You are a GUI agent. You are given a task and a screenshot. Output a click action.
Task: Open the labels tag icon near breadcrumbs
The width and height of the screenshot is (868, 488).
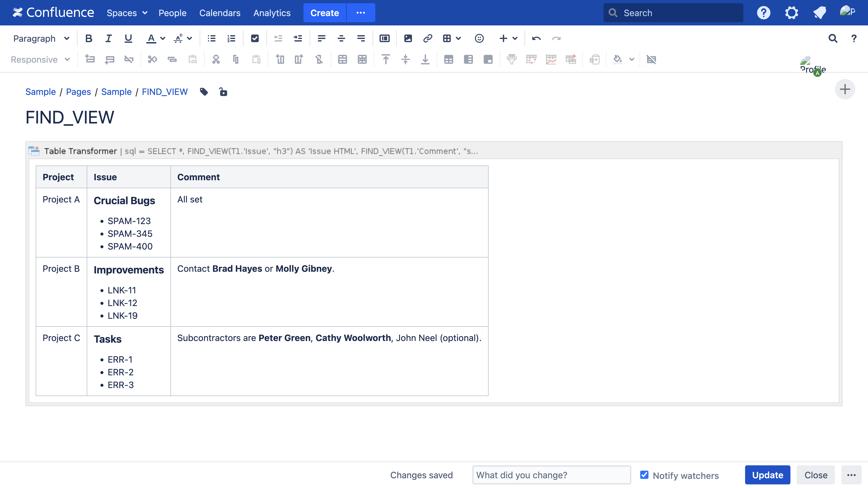(204, 91)
